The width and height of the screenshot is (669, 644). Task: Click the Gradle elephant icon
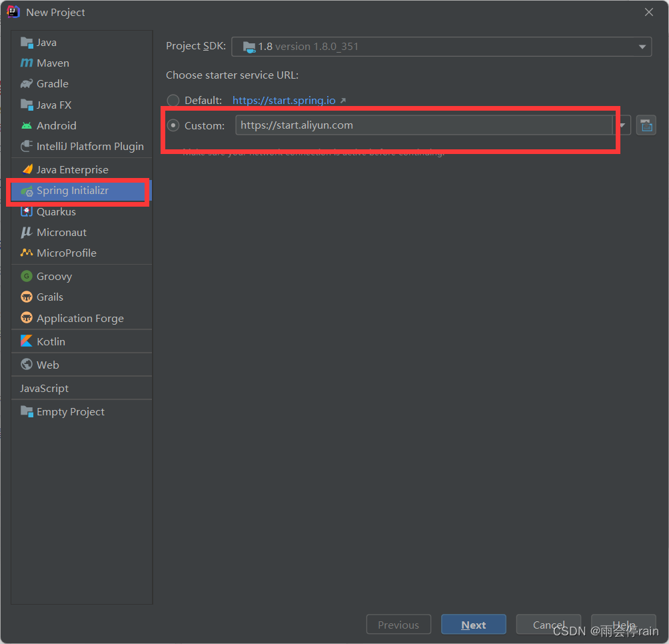27,83
